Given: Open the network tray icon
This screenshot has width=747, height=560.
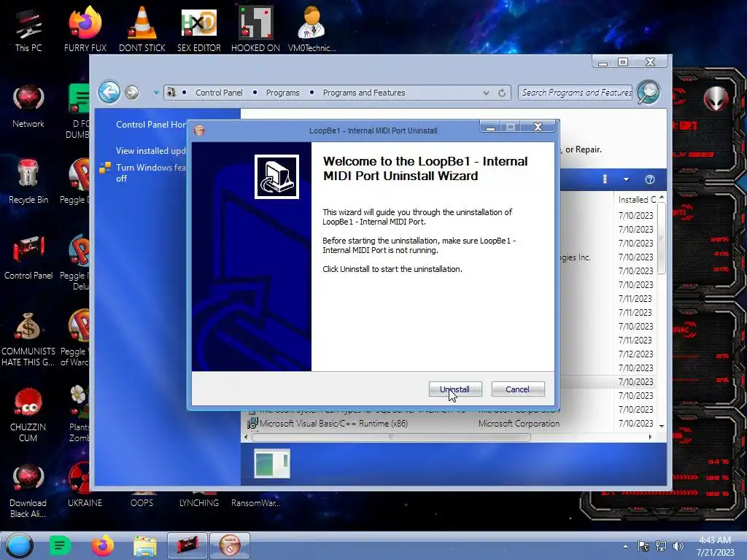Looking at the screenshot, I should click(x=661, y=546).
